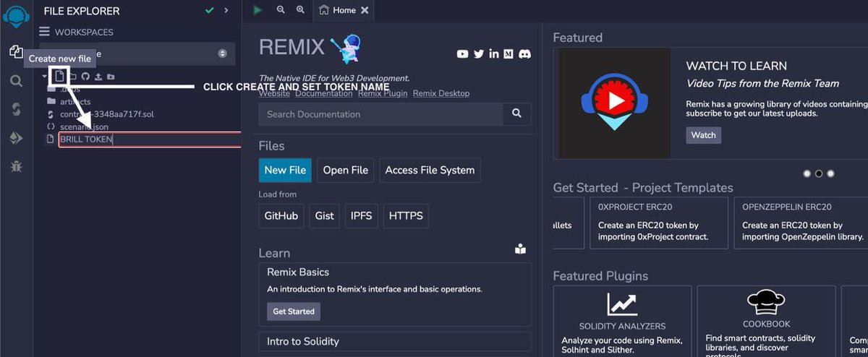The image size is (868, 357).
Task: Open the Documentation link
Action: coord(323,93)
